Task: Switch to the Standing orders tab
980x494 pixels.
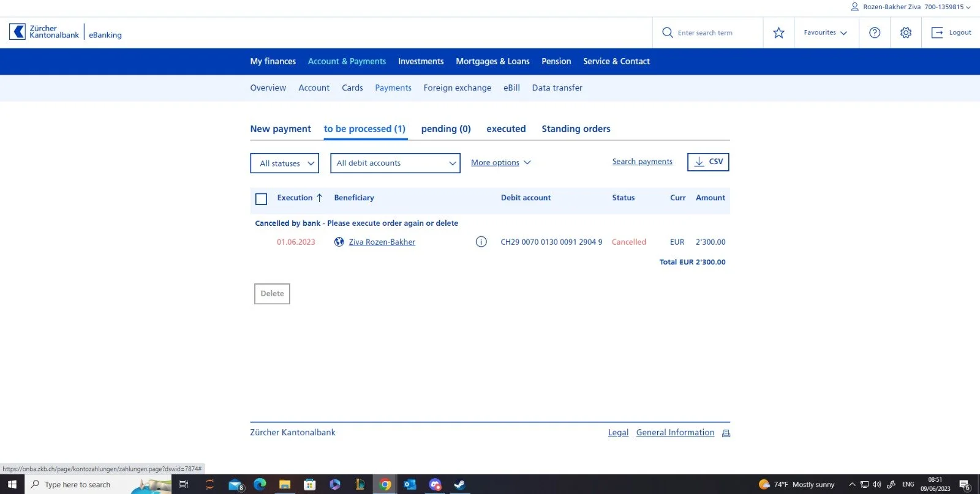Action: (576, 129)
